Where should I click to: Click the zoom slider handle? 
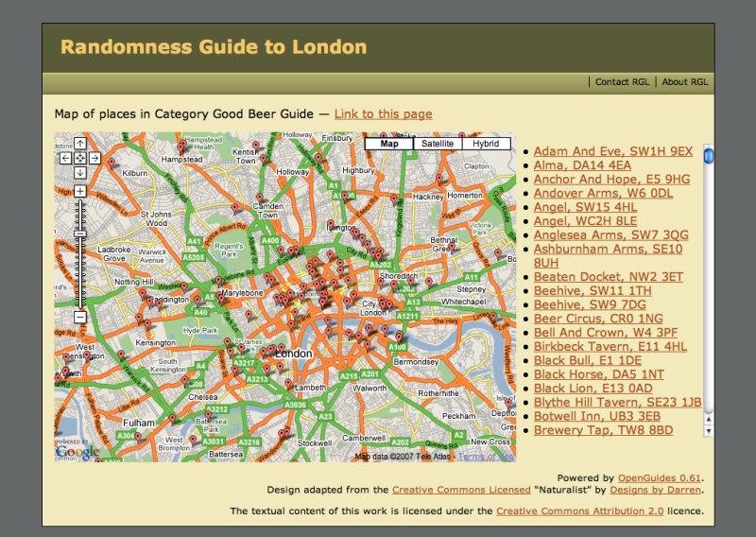80,233
